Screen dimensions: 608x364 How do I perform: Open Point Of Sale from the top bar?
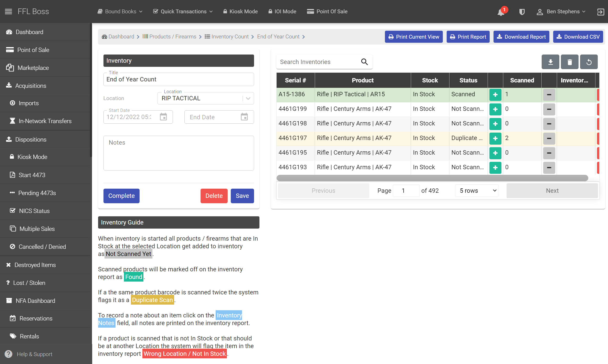click(x=327, y=11)
